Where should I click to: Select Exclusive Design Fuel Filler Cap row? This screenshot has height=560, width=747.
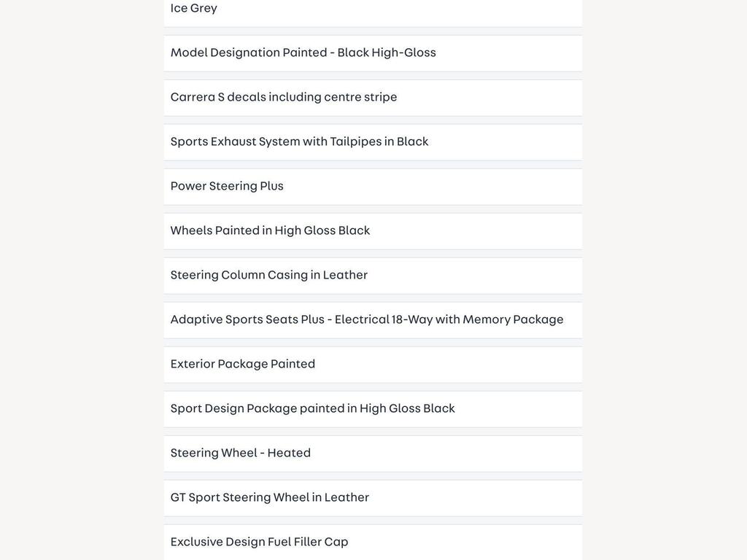coord(373,542)
